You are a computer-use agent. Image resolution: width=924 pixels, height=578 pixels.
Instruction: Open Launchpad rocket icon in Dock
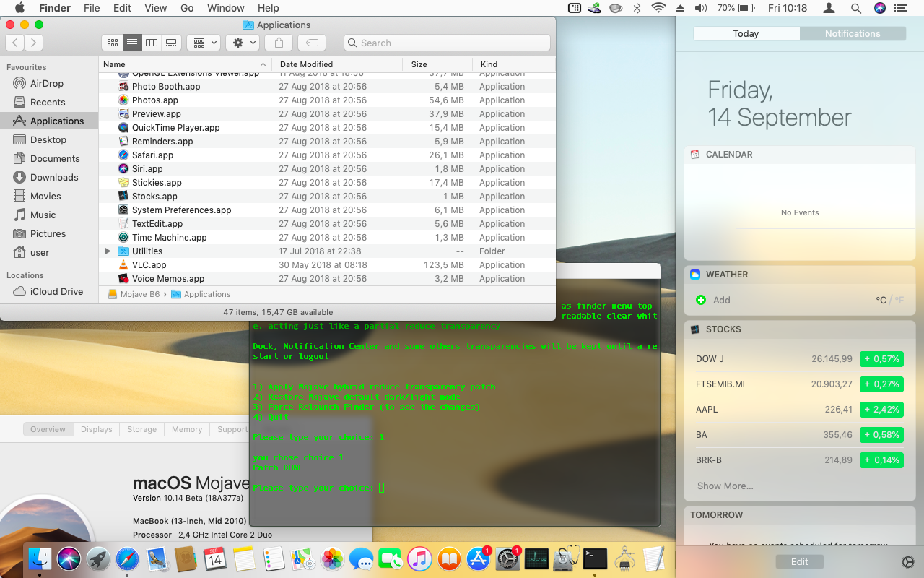pyautogui.click(x=98, y=558)
